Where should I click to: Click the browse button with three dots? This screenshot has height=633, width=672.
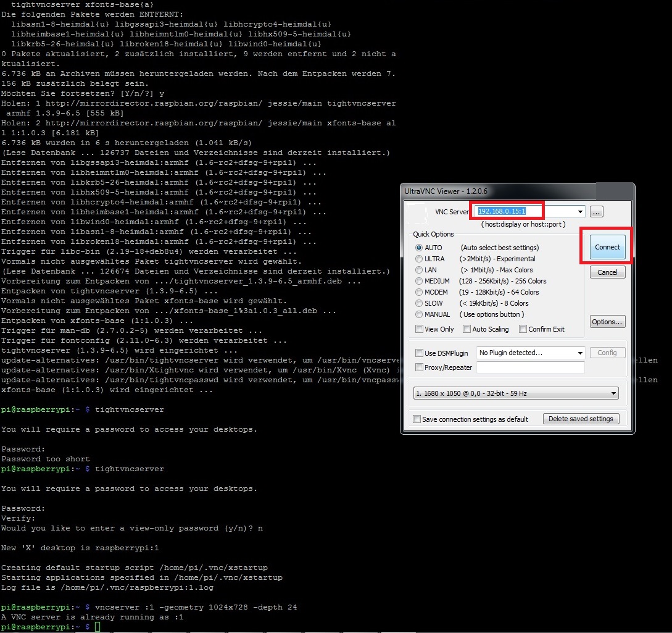597,211
